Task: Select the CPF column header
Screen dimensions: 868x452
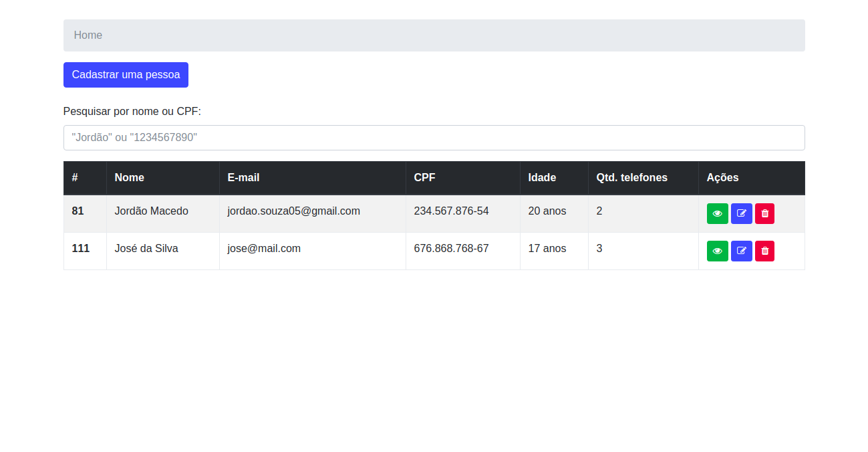Action: pyautogui.click(x=424, y=178)
